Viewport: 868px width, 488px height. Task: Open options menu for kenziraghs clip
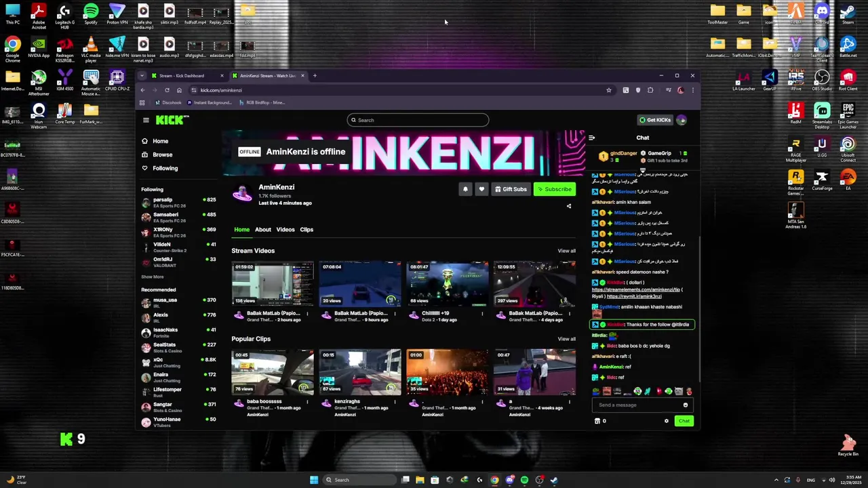click(395, 401)
